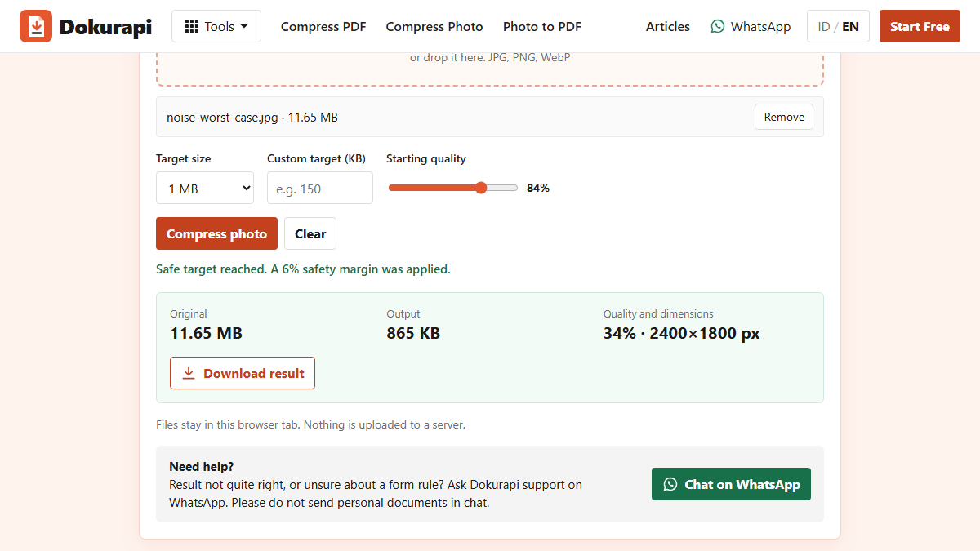This screenshot has height=551, width=980.
Task: Download the compressed result
Action: [243, 373]
